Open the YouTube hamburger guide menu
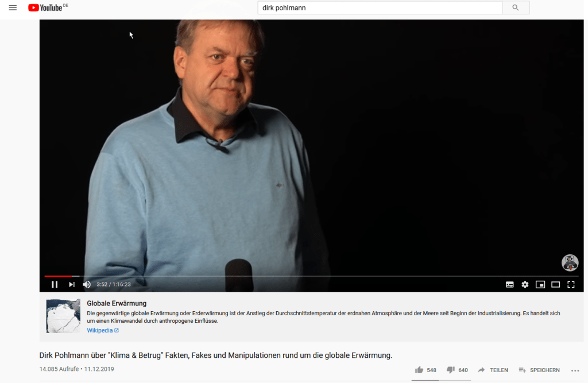Viewport: 588px width, 383px height. click(x=13, y=7)
